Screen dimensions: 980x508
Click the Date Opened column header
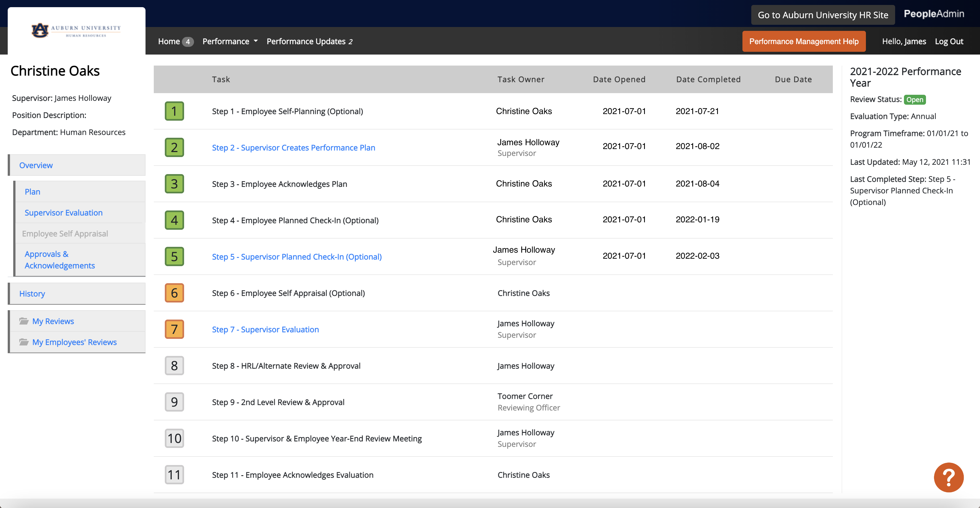pos(619,79)
